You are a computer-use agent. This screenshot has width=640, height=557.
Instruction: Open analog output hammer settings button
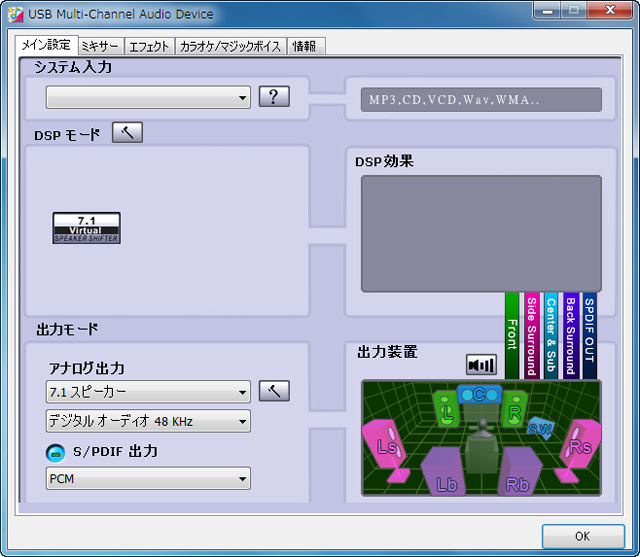274,390
